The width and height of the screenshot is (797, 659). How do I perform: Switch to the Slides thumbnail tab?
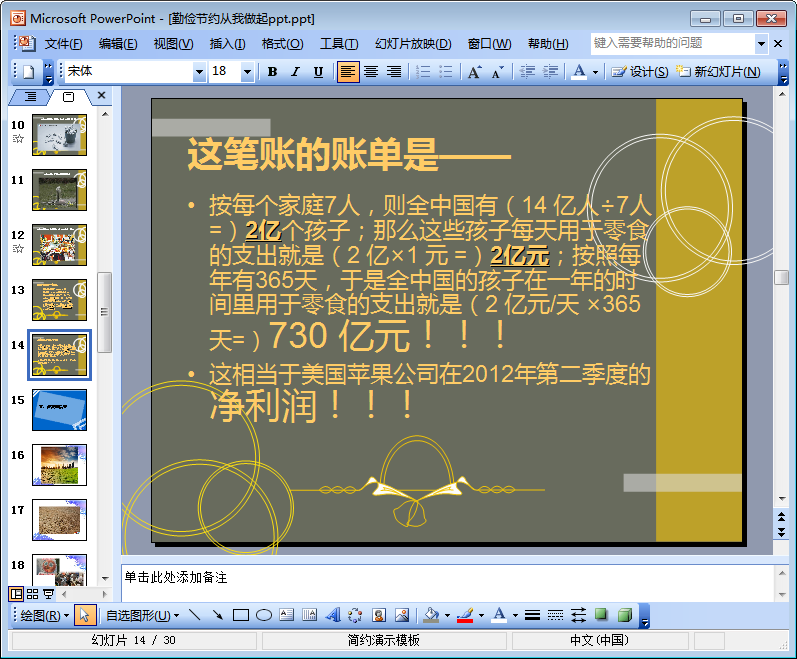tap(68, 97)
